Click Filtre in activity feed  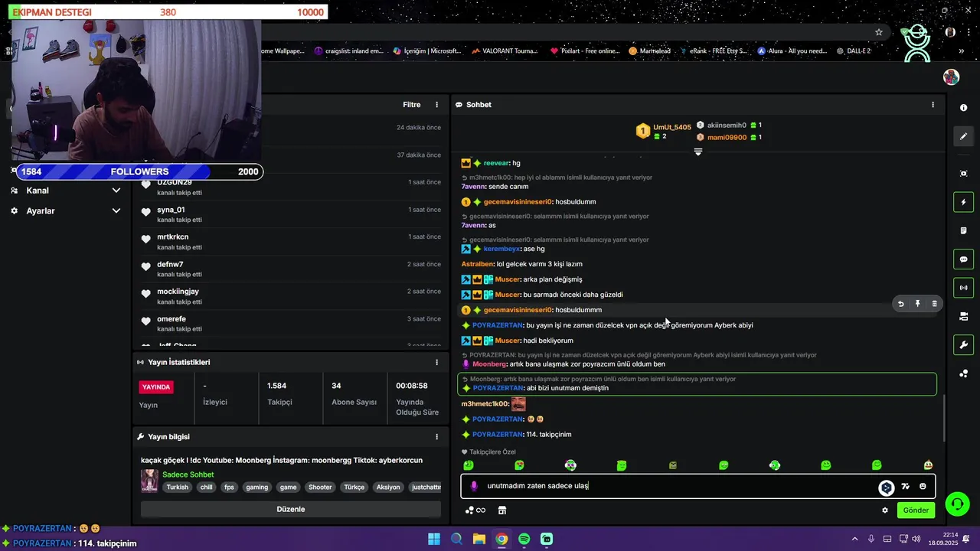click(412, 105)
